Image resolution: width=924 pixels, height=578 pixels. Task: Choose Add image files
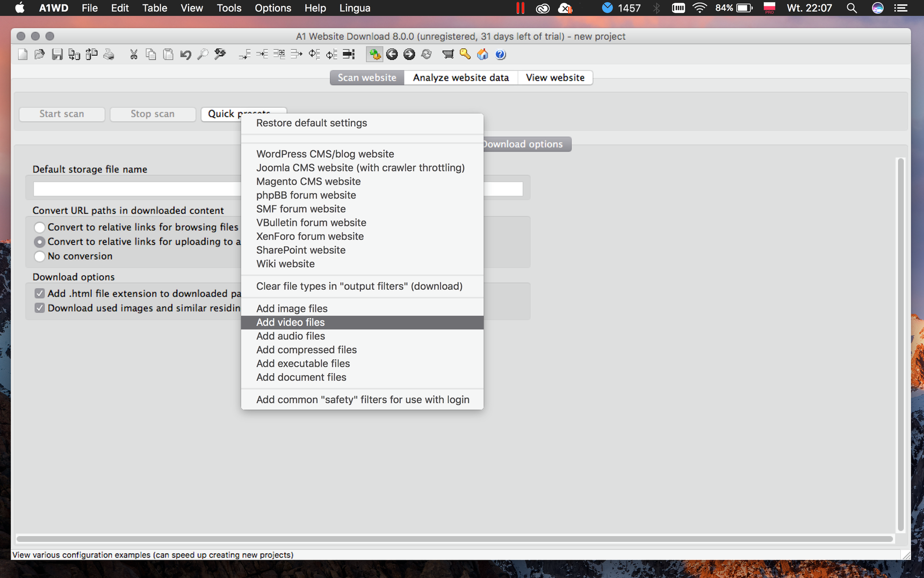[x=362, y=309]
